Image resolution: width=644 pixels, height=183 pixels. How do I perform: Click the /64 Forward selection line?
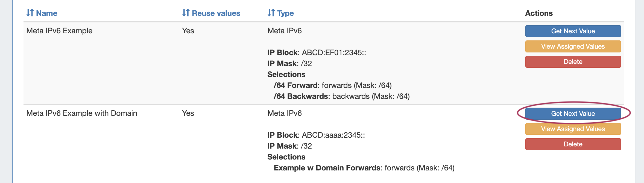tap(332, 85)
